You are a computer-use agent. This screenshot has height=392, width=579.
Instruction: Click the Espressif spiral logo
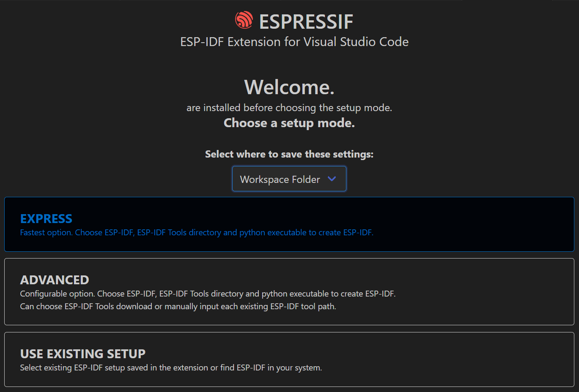click(244, 19)
